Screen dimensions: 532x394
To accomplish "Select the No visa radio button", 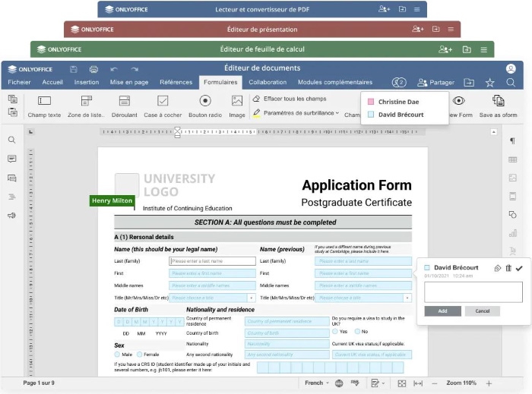I will click(x=357, y=331).
